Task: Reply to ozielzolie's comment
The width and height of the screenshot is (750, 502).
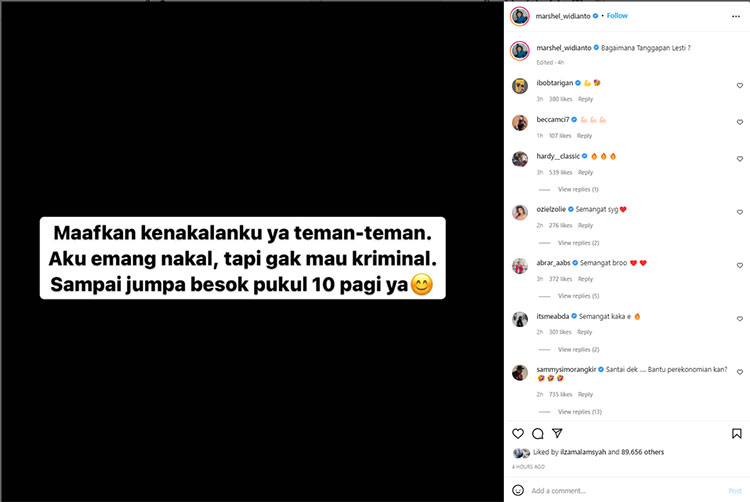Action: 585,225
